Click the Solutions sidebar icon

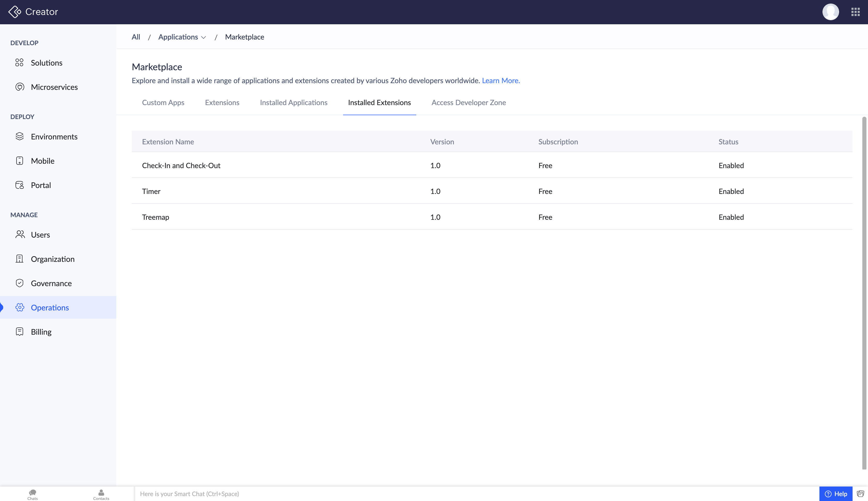tap(19, 62)
